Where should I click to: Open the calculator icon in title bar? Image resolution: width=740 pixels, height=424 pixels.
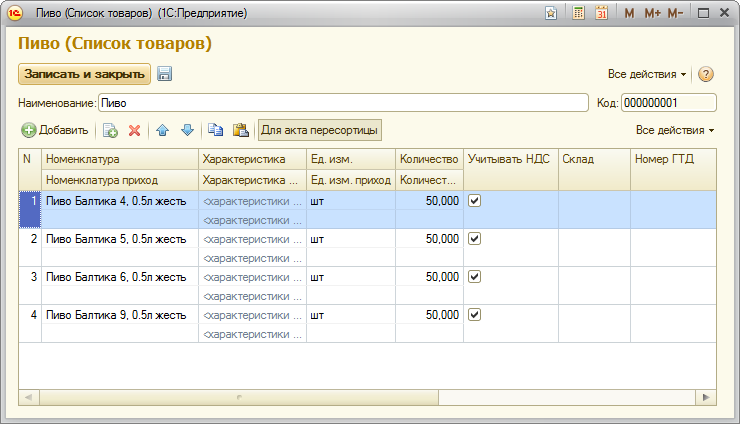tap(578, 13)
